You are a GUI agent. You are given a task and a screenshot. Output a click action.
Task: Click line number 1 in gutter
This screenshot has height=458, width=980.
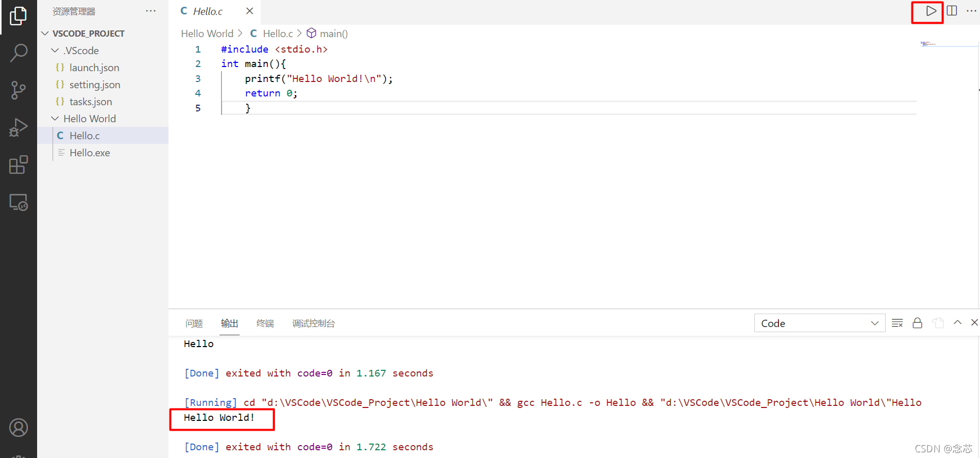pos(198,49)
